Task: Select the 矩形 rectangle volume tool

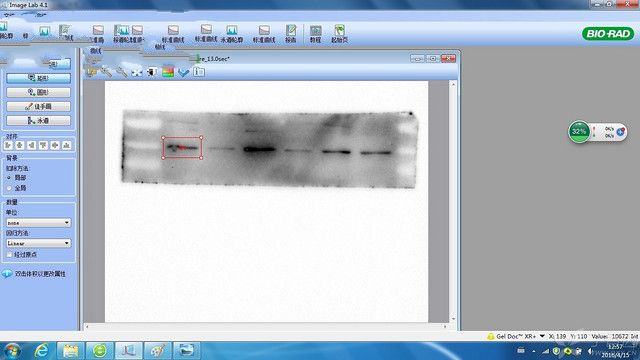Action: [x=38, y=78]
